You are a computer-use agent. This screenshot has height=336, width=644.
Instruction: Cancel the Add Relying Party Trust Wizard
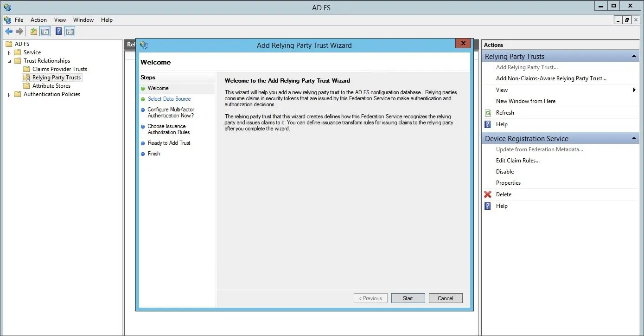point(446,298)
